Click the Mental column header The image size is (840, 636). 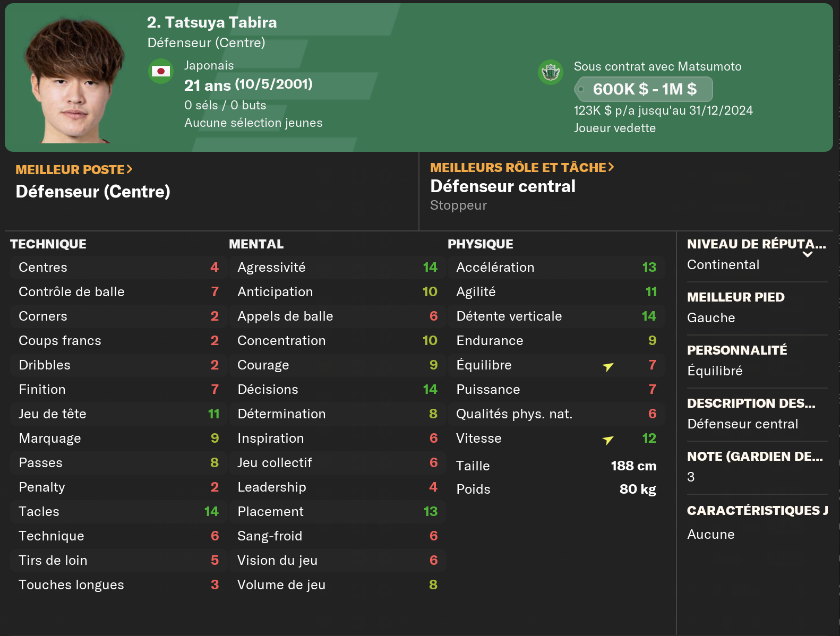[x=256, y=244]
